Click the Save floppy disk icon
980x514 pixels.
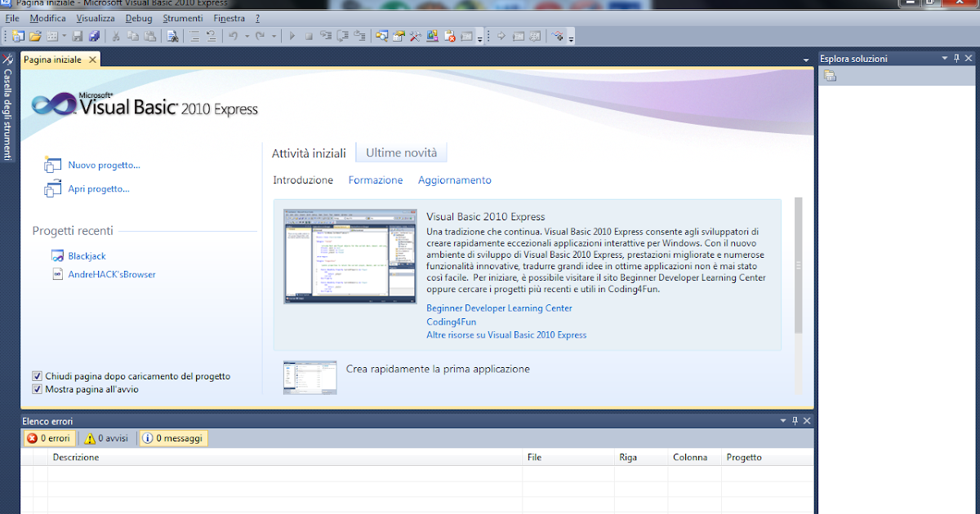tap(78, 36)
